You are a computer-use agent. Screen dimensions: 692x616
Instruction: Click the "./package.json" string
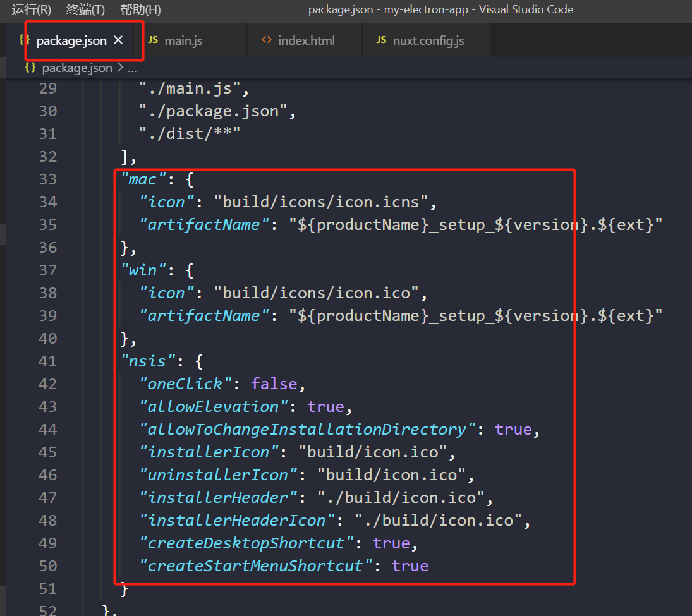[213, 111]
